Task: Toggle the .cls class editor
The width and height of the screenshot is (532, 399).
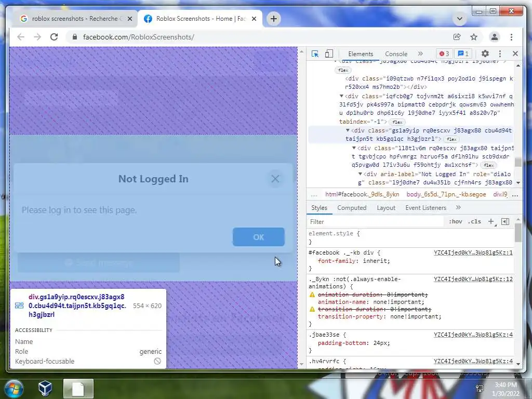Action: point(474,221)
